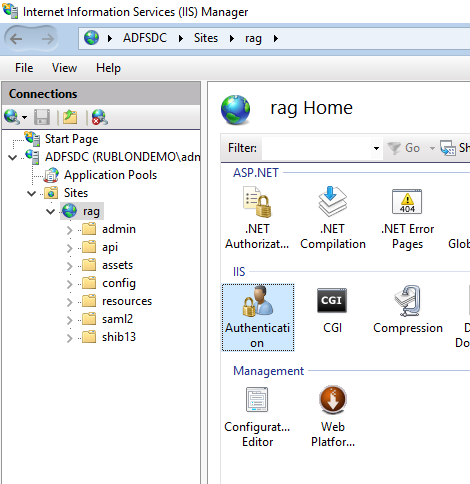The height and width of the screenshot is (484, 470).
Task: Click the Up folder icon in Connections
Action: pos(70,117)
